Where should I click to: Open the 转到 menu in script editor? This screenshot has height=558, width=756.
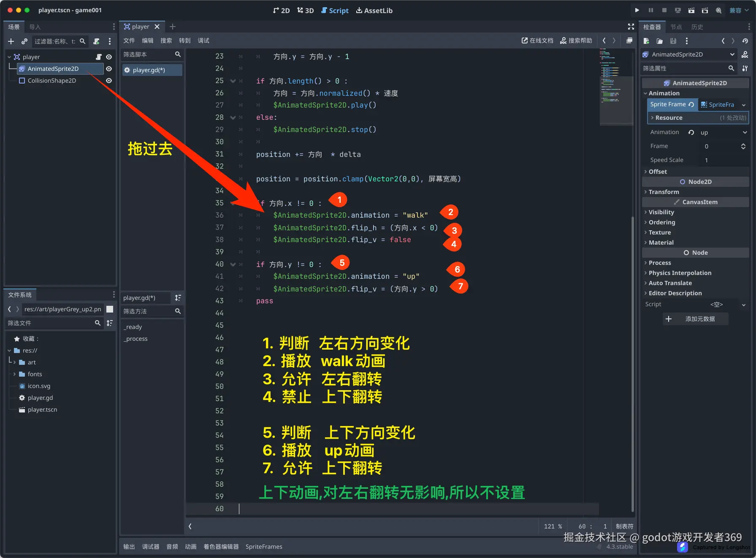(185, 40)
